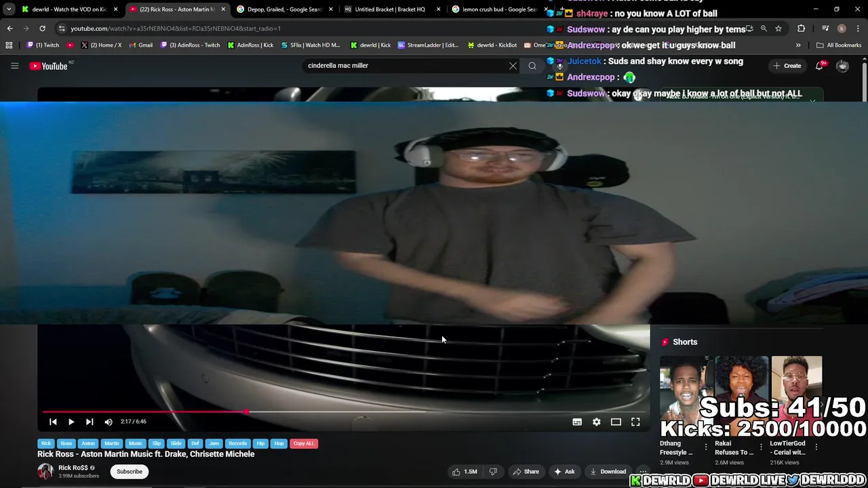Viewport: 868px width, 488px height.
Task: Go back in browser history
Action: (x=9, y=28)
